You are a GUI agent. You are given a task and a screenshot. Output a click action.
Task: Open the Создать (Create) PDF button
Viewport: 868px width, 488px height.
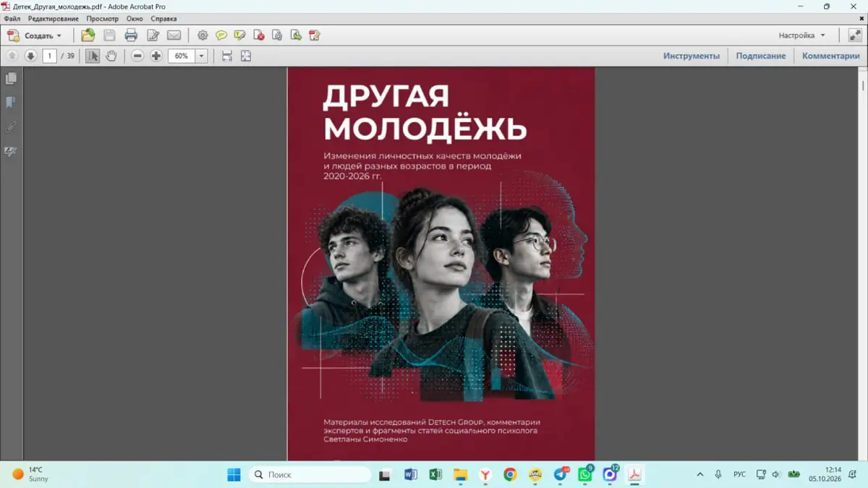(35, 35)
